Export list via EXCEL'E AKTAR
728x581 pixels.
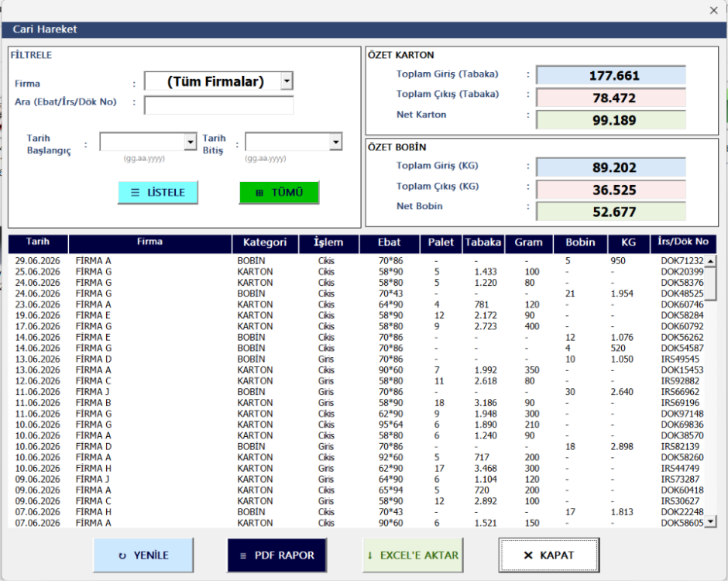click(413, 555)
